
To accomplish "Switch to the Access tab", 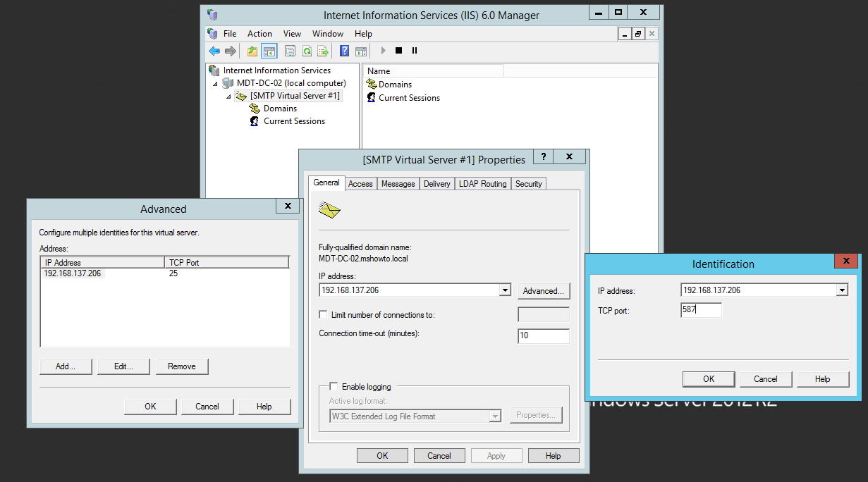I will (360, 184).
